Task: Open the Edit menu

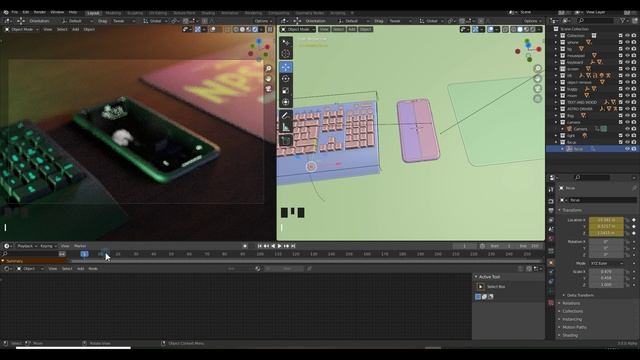Action: point(26,13)
